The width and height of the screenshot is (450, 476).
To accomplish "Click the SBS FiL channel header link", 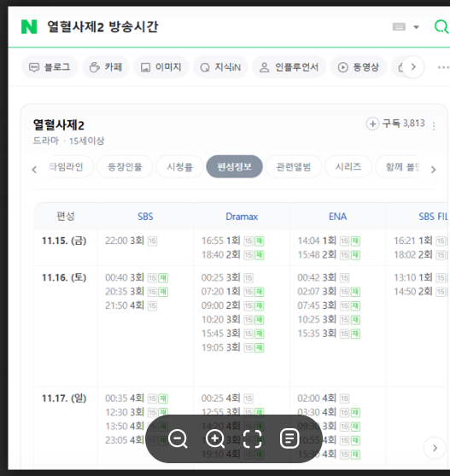I will [x=433, y=217].
